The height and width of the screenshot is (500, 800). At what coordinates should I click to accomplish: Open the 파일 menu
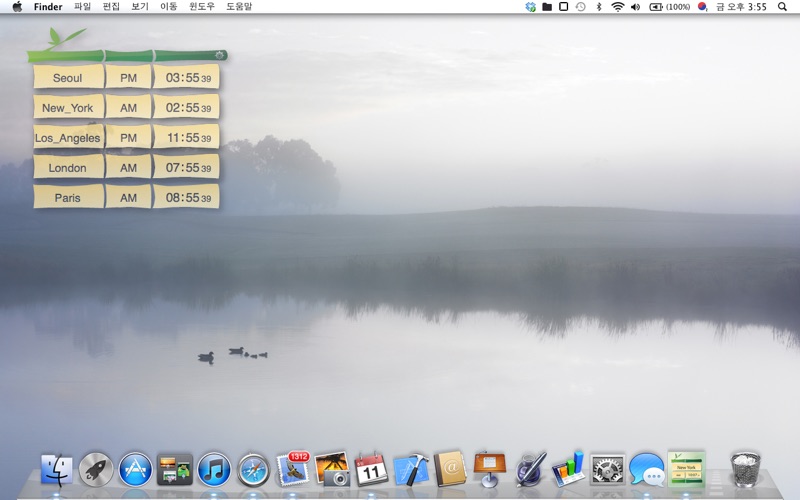pyautogui.click(x=82, y=7)
